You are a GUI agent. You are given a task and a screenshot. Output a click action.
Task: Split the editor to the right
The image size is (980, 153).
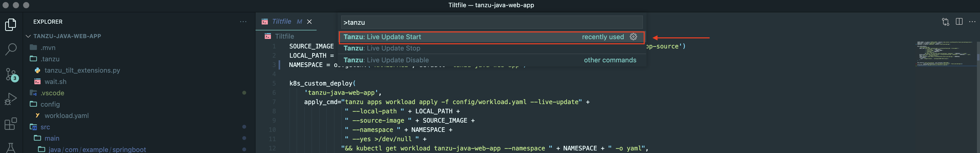click(959, 22)
